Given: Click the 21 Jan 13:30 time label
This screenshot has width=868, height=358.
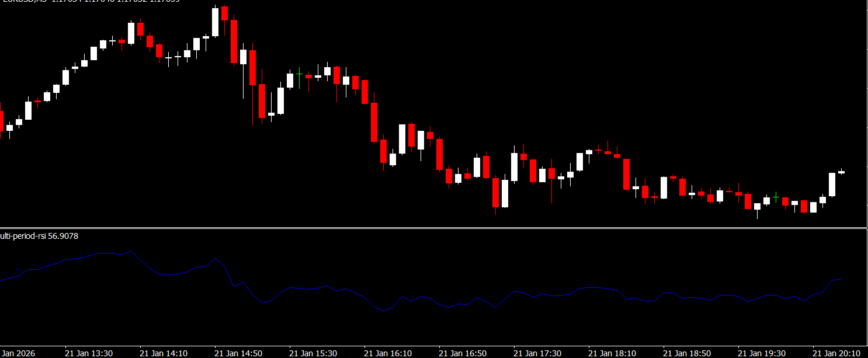Looking at the screenshot, I should pos(89,353).
